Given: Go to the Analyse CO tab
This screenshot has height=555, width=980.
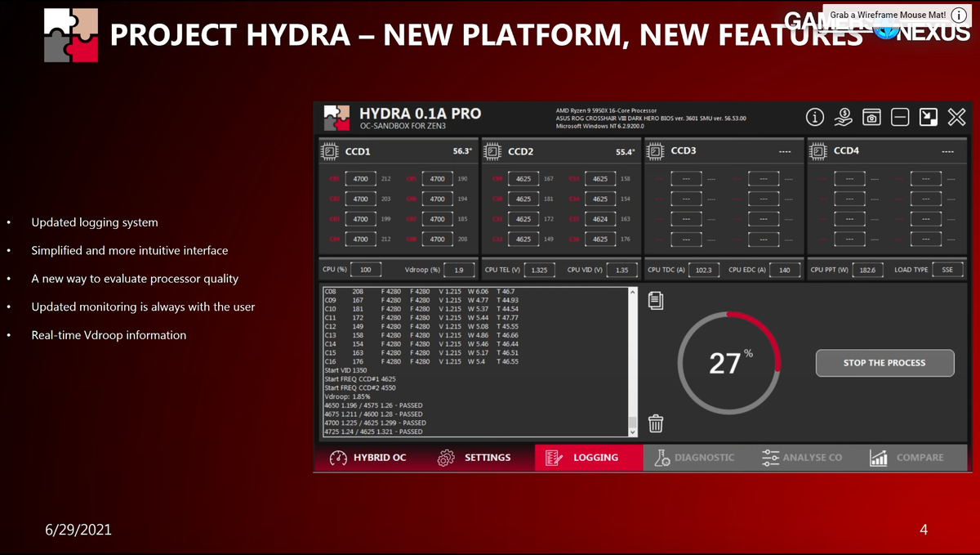Looking at the screenshot, I should click(x=802, y=458).
